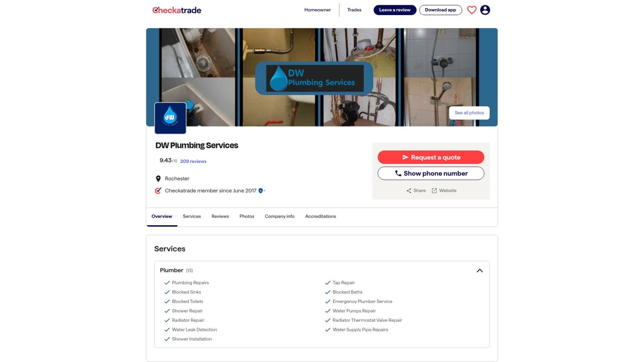
Task: Open the user account profile icon
Action: pos(485,10)
